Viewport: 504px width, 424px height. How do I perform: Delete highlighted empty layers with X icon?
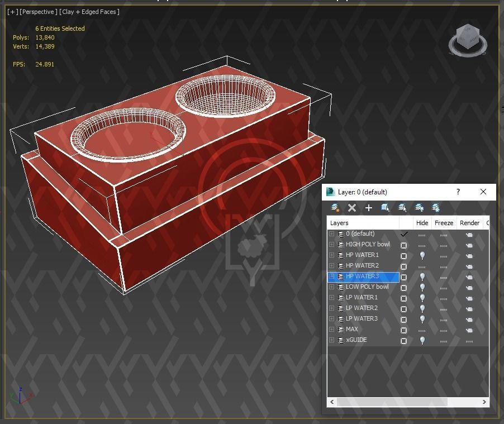click(352, 208)
